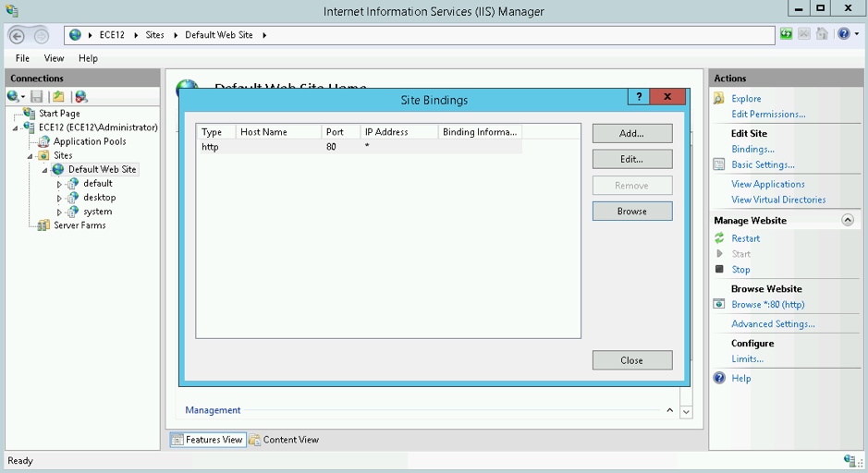This screenshot has height=473, width=868.
Task: Click the black Stop square icon
Action: click(x=719, y=269)
